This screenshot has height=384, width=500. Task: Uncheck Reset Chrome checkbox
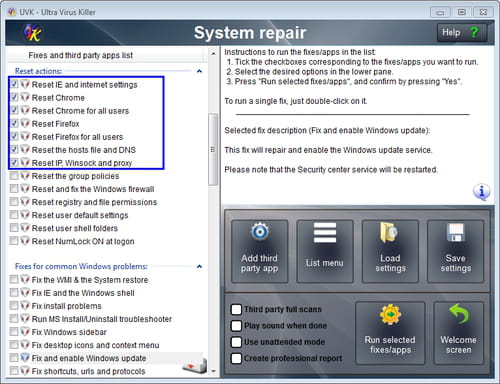coord(14,97)
